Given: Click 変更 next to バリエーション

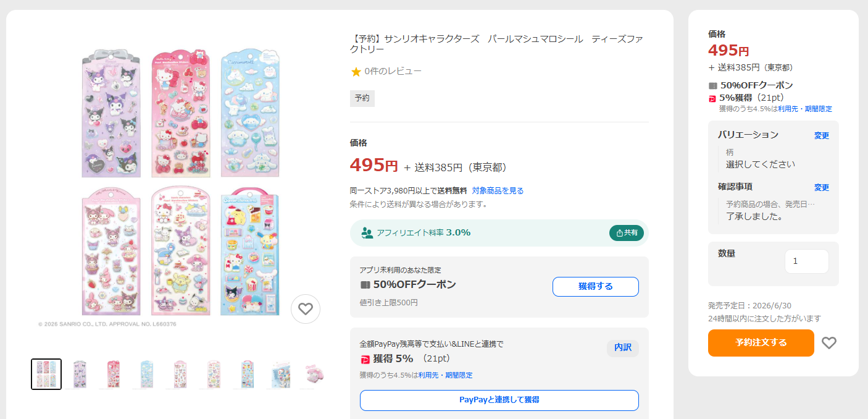Looking at the screenshot, I should 821,135.
